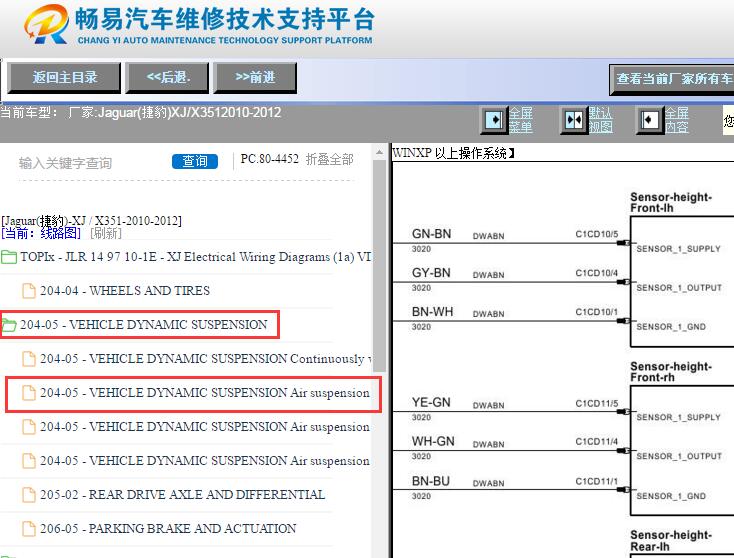The height and width of the screenshot is (558, 734).
Task: Open the red-boxed 204-05 Air suspension item
Action: pyautogui.click(x=205, y=393)
